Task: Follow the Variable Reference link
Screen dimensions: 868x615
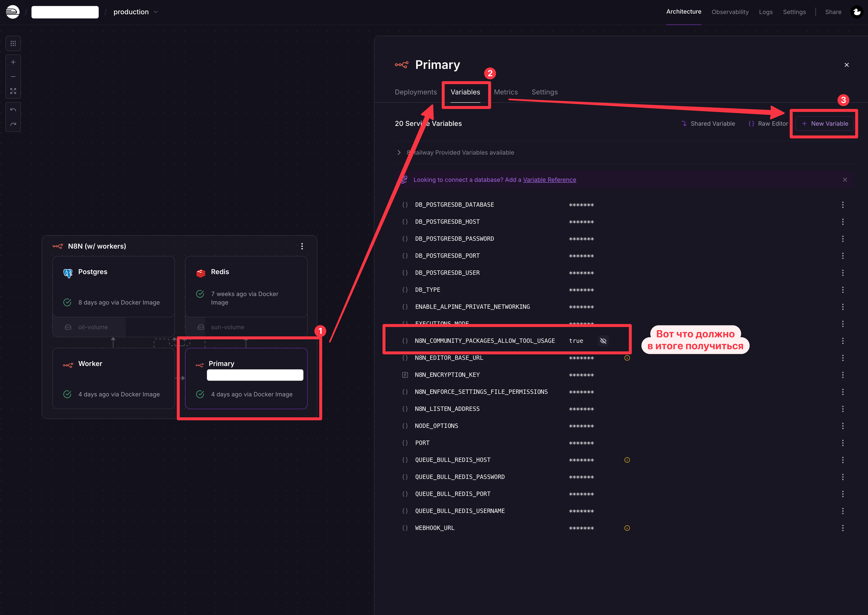Action: (x=549, y=180)
